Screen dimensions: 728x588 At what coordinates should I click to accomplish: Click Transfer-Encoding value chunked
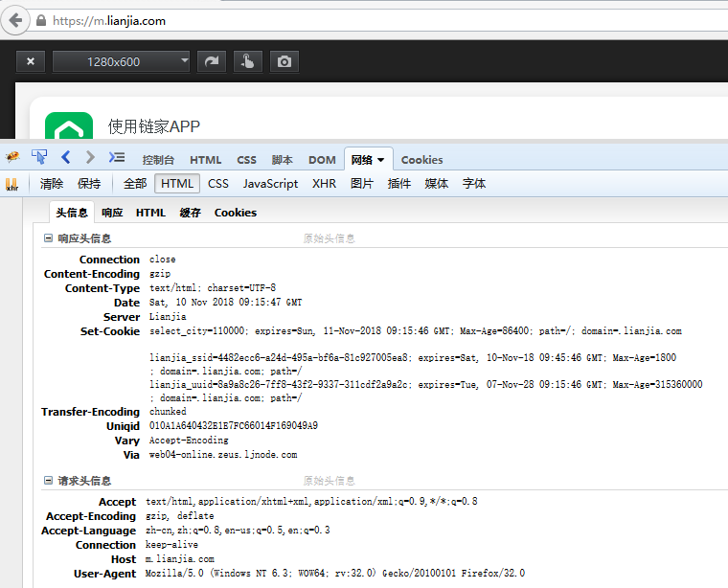click(x=168, y=411)
